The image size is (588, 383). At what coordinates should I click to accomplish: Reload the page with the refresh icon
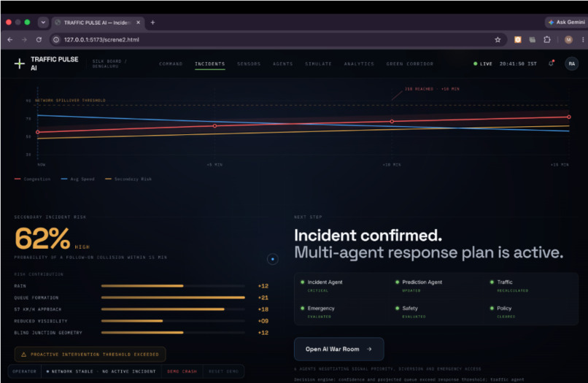pyautogui.click(x=39, y=39)
